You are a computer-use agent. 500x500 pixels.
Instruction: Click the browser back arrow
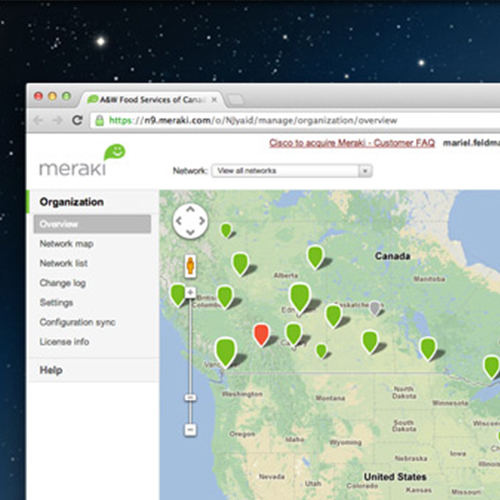pyautogui.click(x=38, y=120)
